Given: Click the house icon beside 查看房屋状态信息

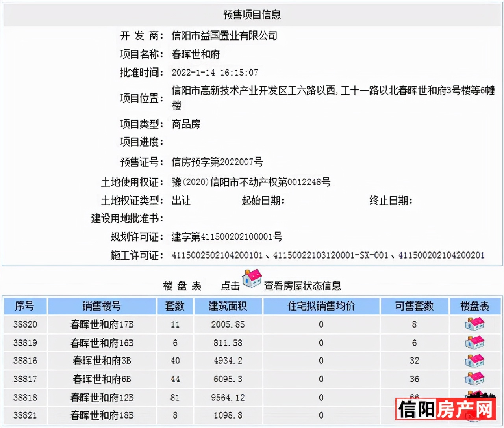Looking at the screenshot, I should click(x=252, y=279).
